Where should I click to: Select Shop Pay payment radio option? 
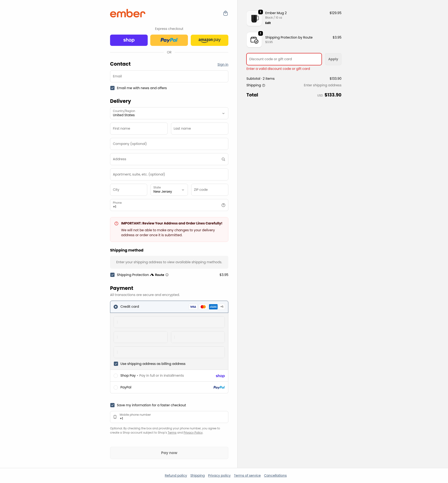pos(116,375)
